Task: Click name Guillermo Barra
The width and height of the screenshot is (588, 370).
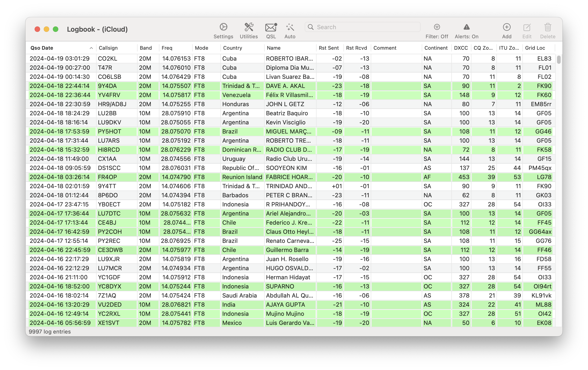Action: point(287,250)
